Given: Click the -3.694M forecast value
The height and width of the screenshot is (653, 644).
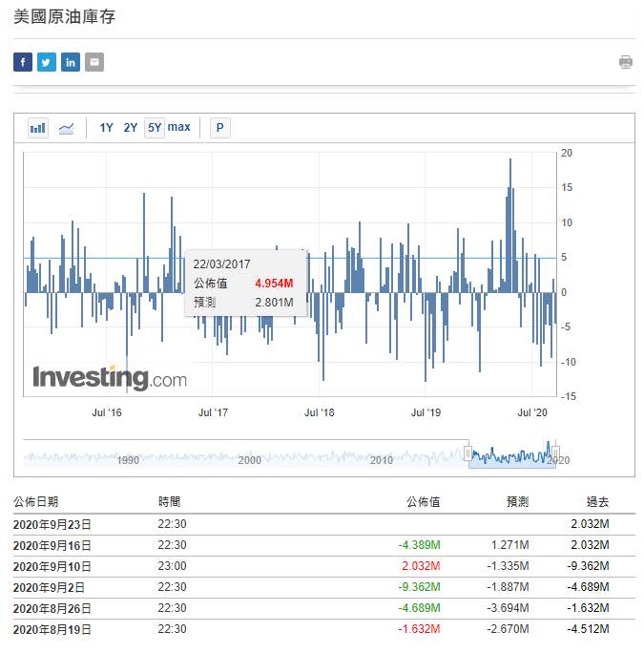Looking at the screenshot, I should pyautogui.click(x=508, y=608).
